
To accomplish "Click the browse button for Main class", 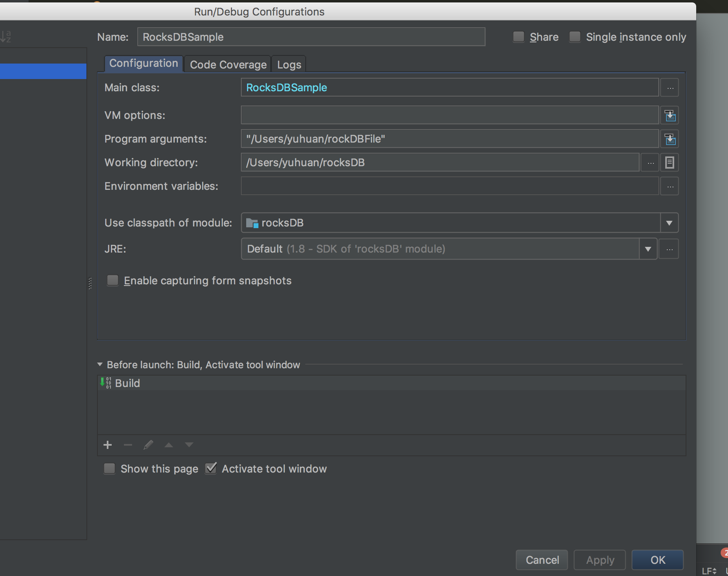I will [x=670, y=88].
